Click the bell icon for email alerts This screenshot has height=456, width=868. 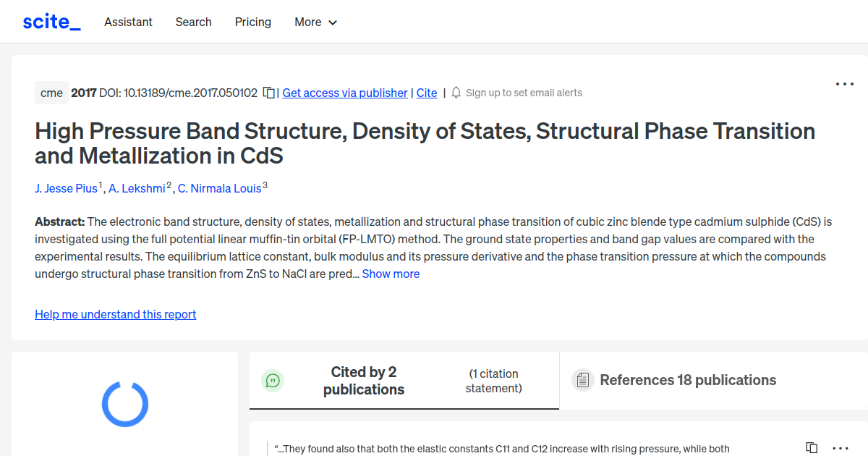click(x=456, y=93)
